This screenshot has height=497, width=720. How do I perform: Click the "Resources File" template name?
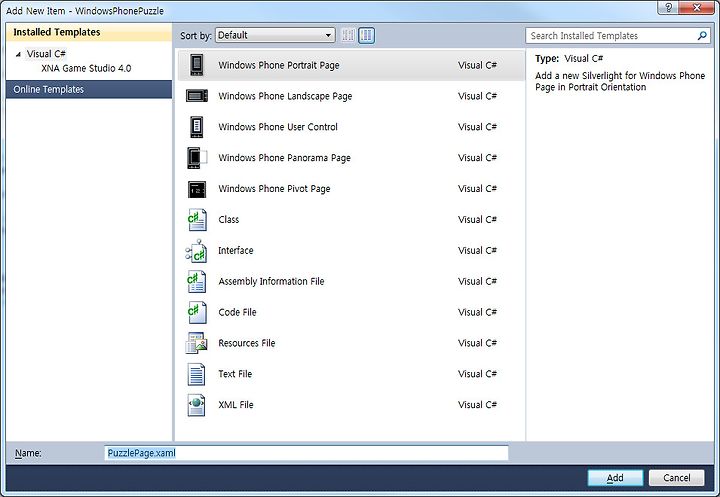click(247, 343)
